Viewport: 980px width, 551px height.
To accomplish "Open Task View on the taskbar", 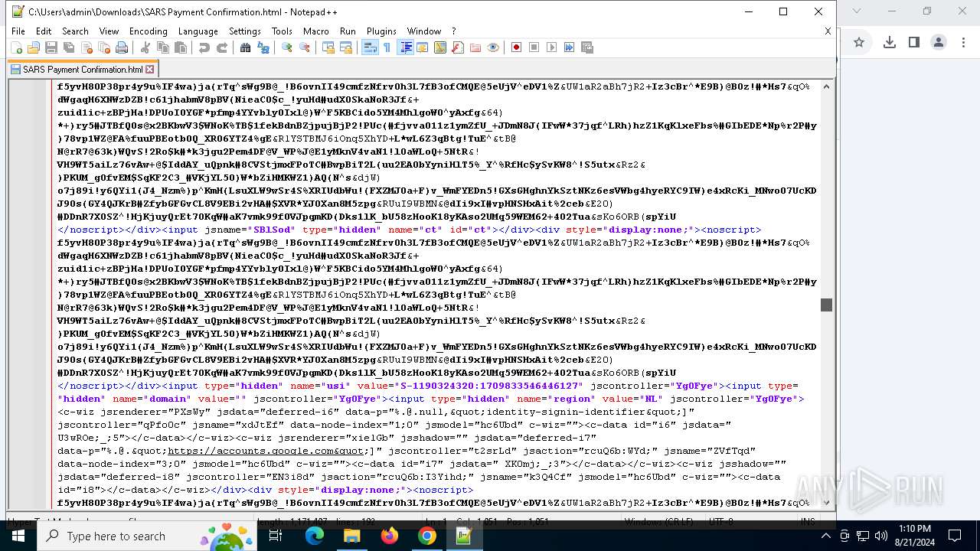I will coord(276,536).
